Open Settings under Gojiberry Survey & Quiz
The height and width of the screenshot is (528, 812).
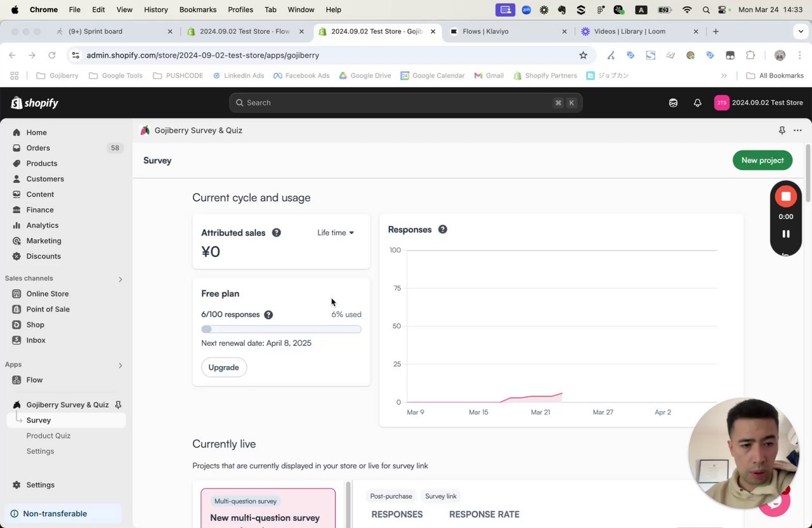(40, 451)
